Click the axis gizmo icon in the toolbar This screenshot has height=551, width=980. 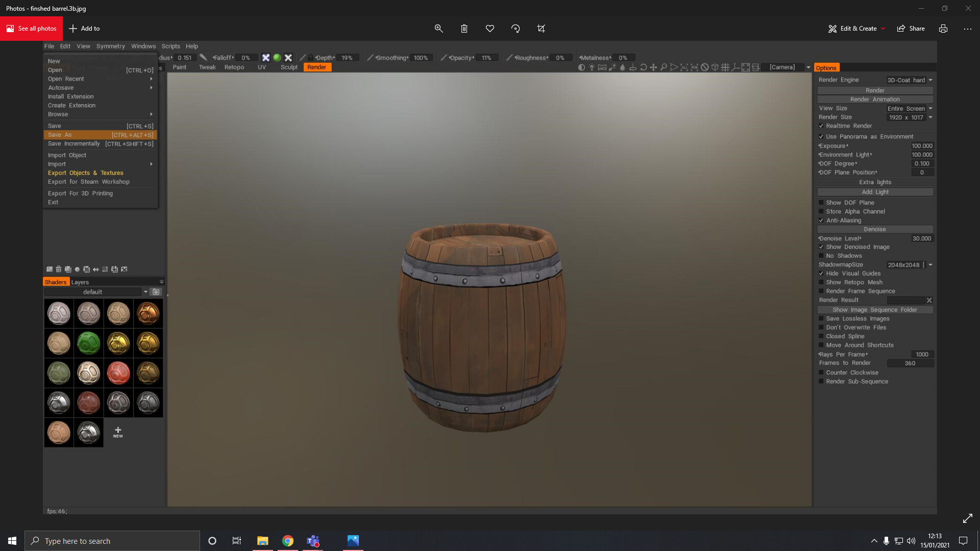tap(736, 67)
